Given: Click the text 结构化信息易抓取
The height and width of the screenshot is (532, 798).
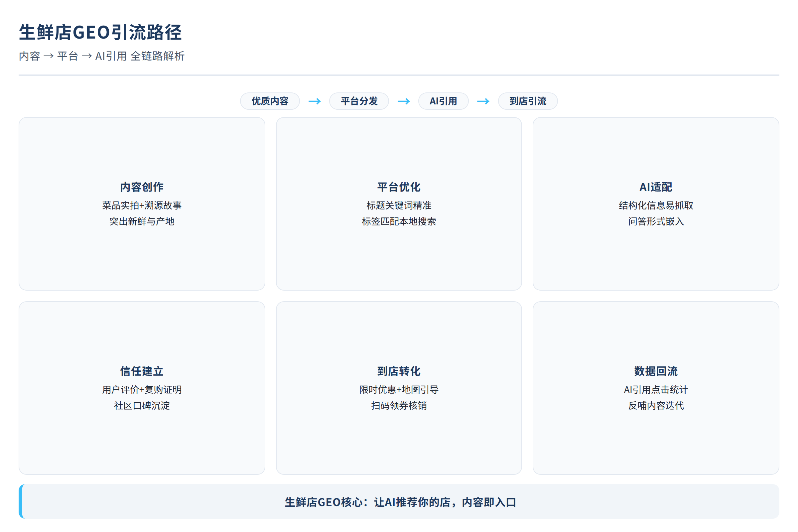Looking at the screenshot, I should coord(655,205).
